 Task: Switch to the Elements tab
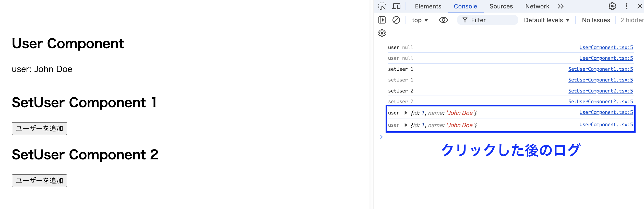click(x=428, y=6)
